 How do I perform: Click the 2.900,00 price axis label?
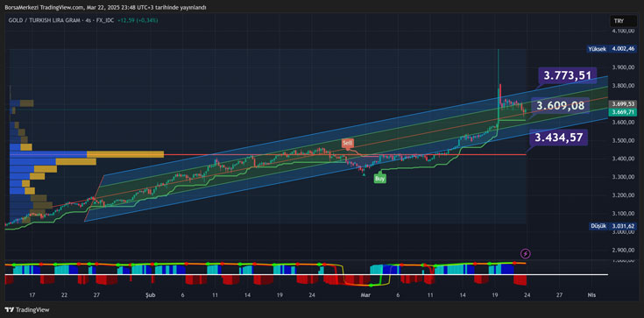pyautogui.click(x=623, y=250)
